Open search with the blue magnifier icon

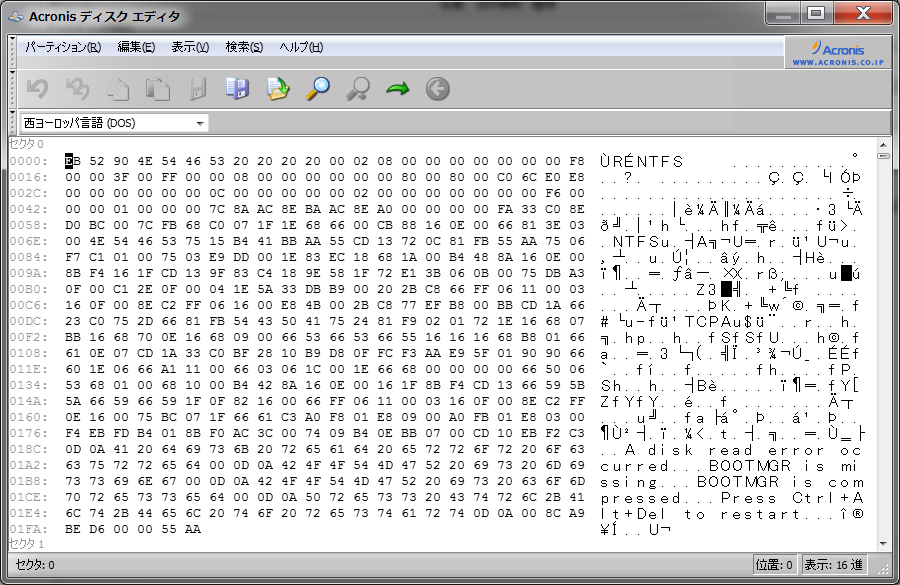pyautogui.click(x=318, y=89)
